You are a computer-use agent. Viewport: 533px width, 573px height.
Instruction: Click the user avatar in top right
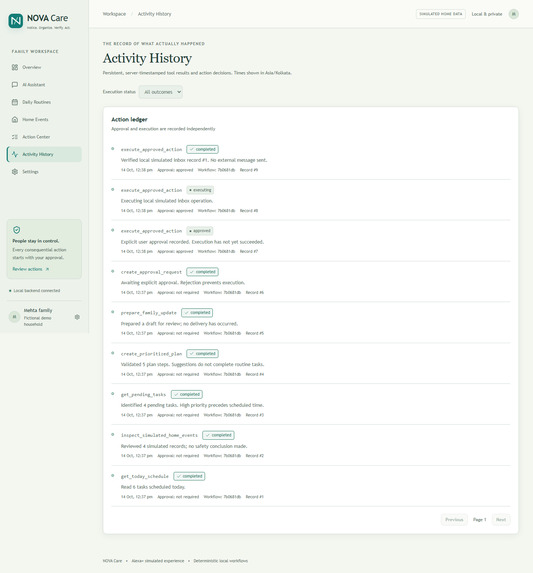[x=514, y=14]
